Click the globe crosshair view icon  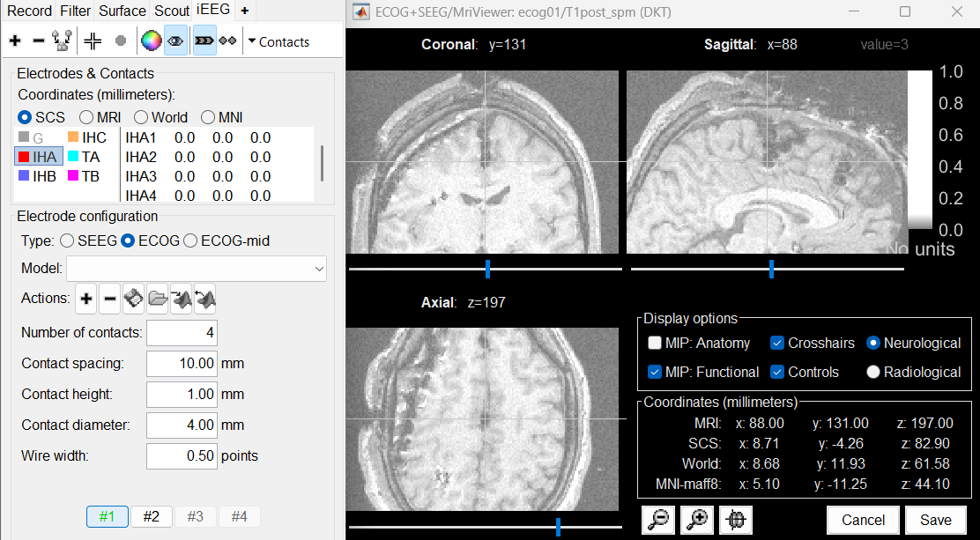736,520
